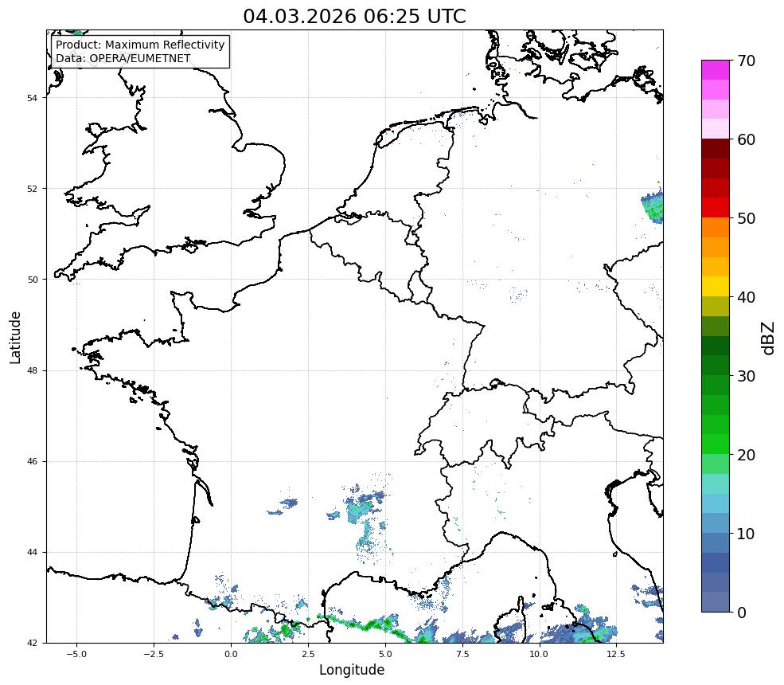This screenshot has width=784, height=685.
Task: Click the yellow colorbar segment above 40
Action: [x=716, y=287]
